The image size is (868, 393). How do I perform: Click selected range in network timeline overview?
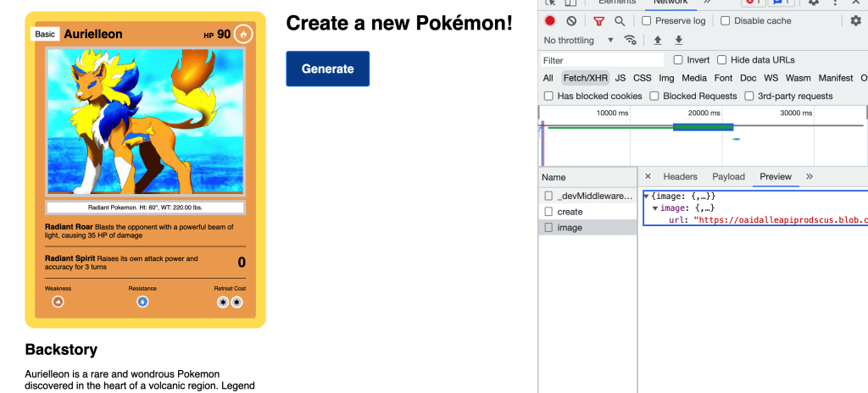click(x=703, y=127)
